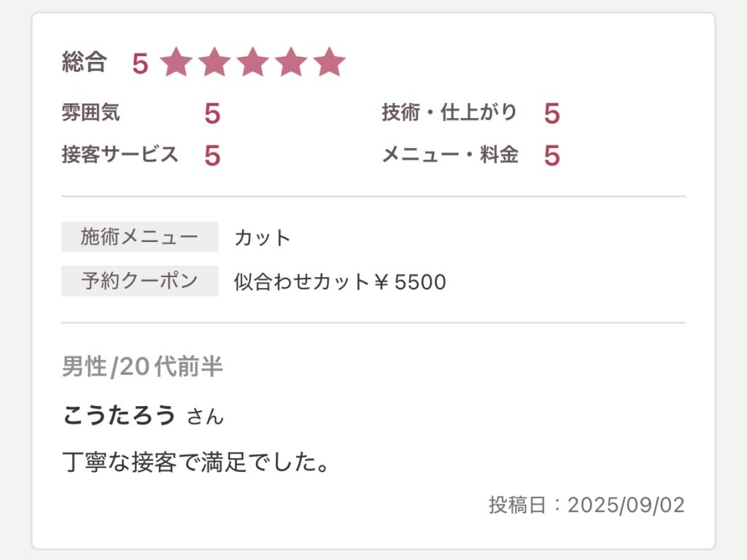
Task: Click the 雰囲気 atmosphere score
Action: [x=212, y=114]
